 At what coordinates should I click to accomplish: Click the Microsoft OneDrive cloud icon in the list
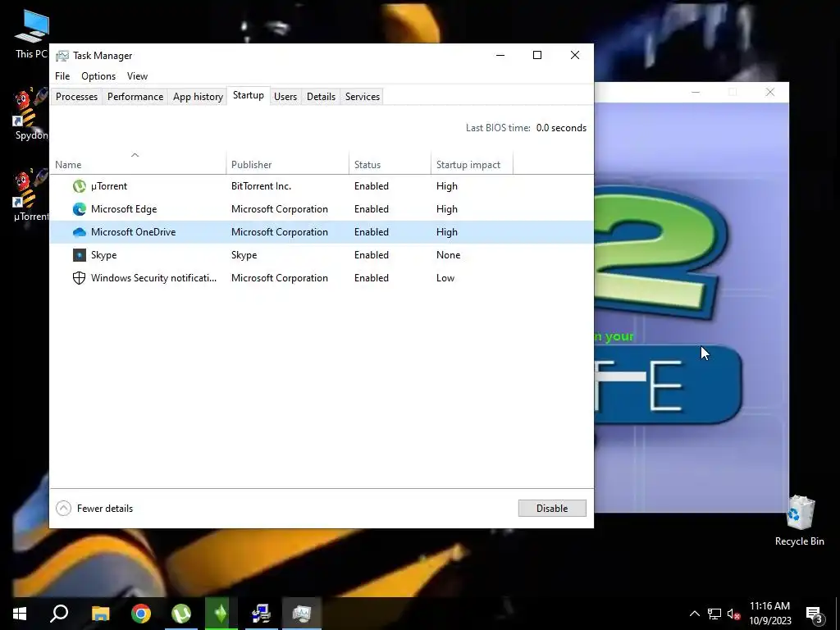[80, 232]
